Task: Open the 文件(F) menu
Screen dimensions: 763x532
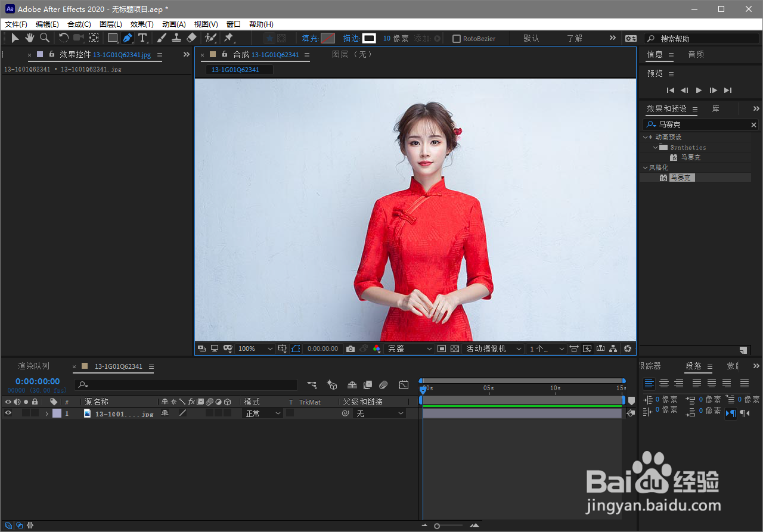Action: click(16, 24)
